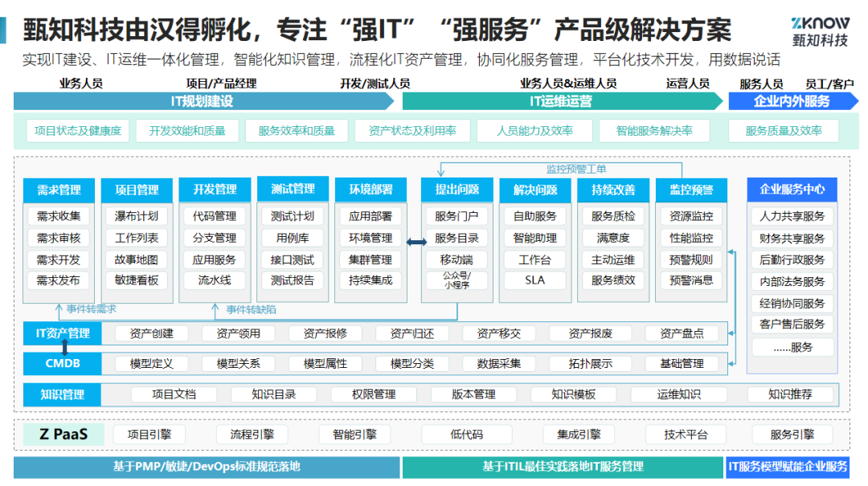Click the ZKNOW 甄知科技 logo
The height and width of the screenshot is (486, 868).
(x=817, y=31)
